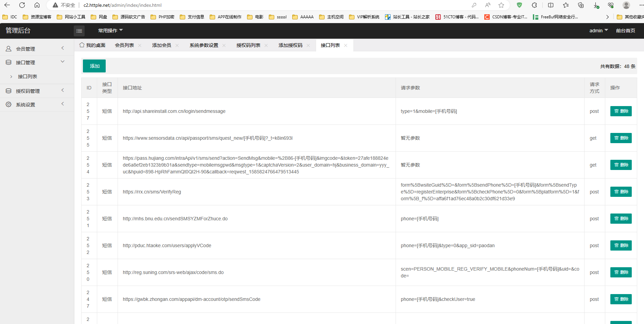Delete the shareinstall.com.cn interface row

[x=621, y=111]
